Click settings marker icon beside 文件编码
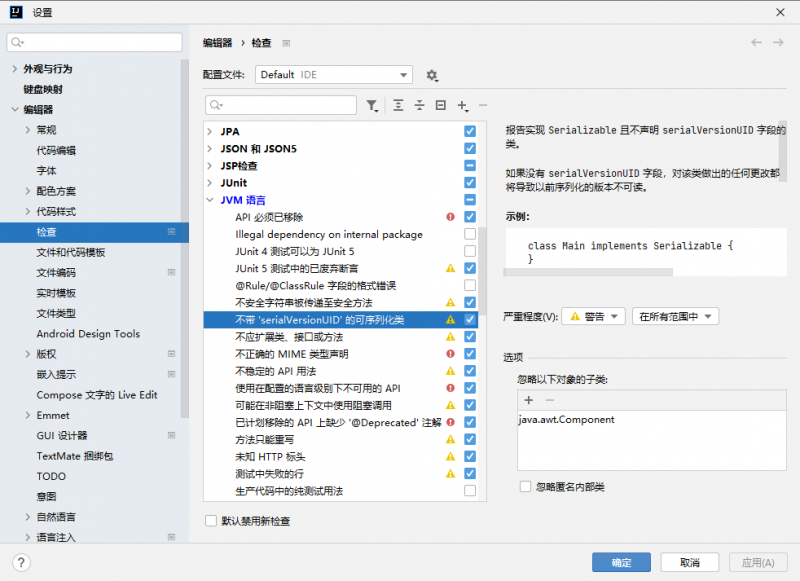The width and height of the screenshot is (800, 581). tap(171, 272)
